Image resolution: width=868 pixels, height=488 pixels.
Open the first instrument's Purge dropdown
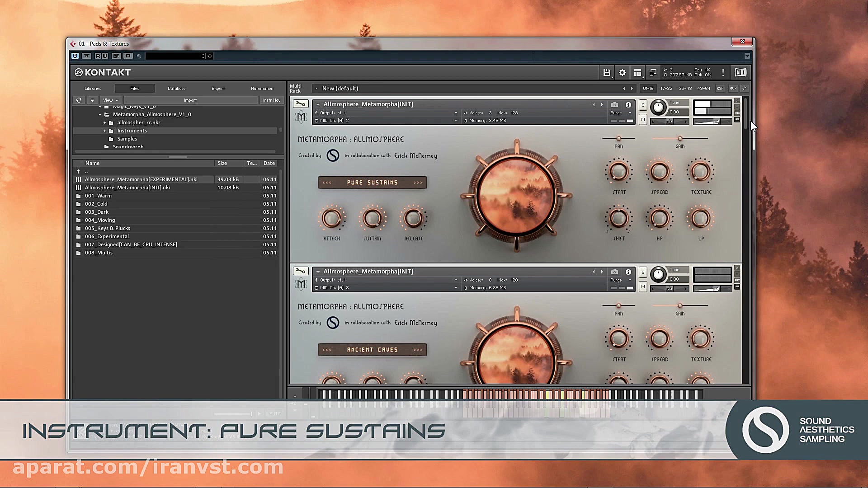pyautogui.click(x=621, y=113)
